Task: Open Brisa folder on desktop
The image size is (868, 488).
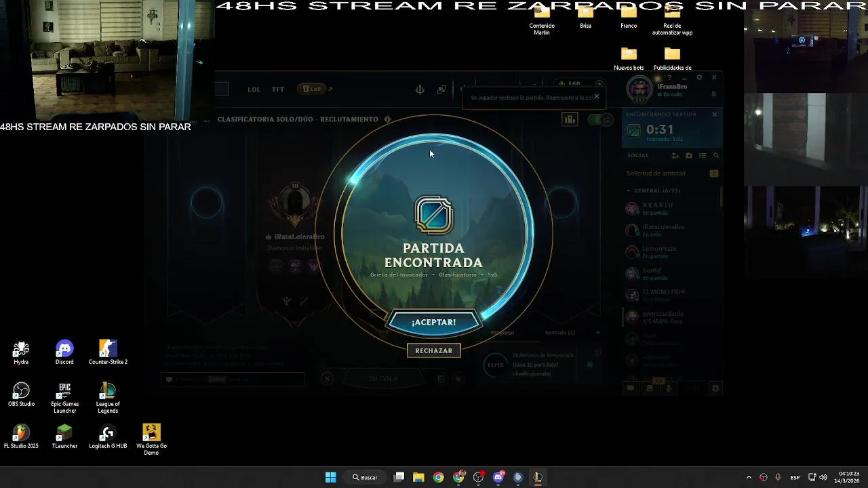Action: coord(585,17)
